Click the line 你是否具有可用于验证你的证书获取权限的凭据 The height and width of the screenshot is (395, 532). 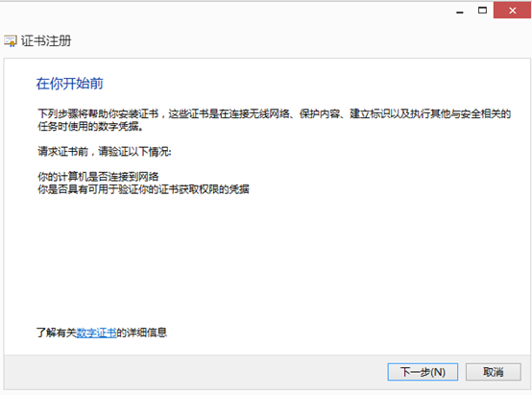coord(143,189)
